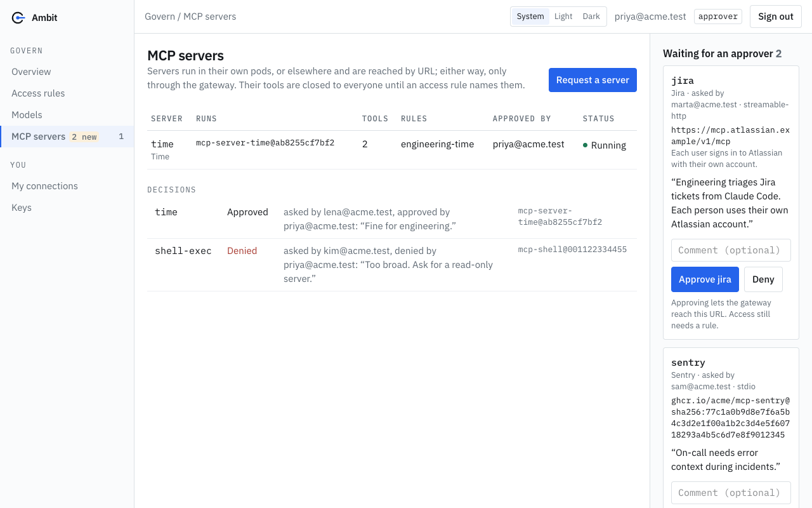This screenshot has width=812, height=508.
Task: Focus the sentry comment field
Action: tap(731, 493)
